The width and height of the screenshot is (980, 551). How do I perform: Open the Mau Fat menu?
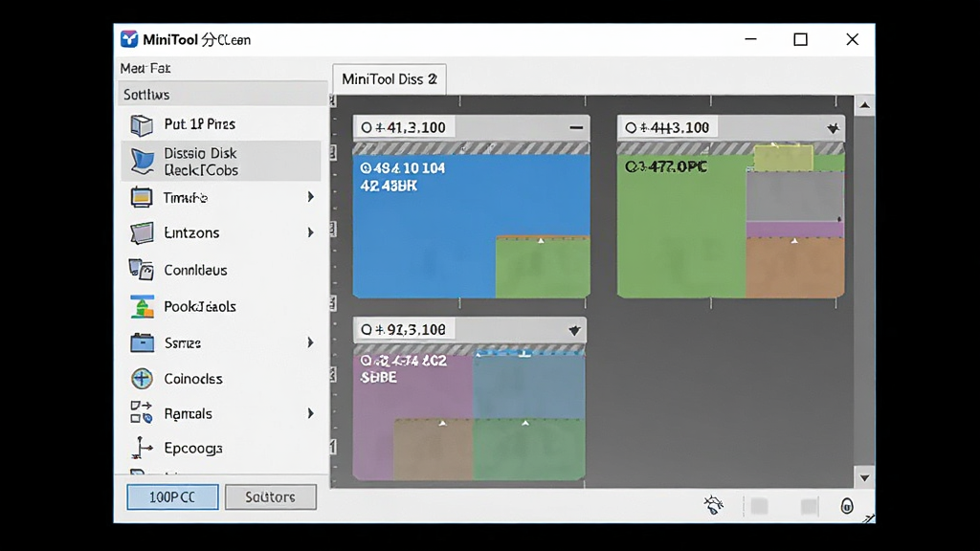[x=145, y=68]
